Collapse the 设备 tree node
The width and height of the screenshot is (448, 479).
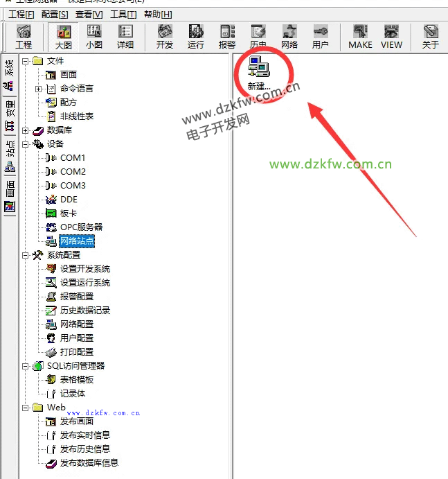coord(26,144)
